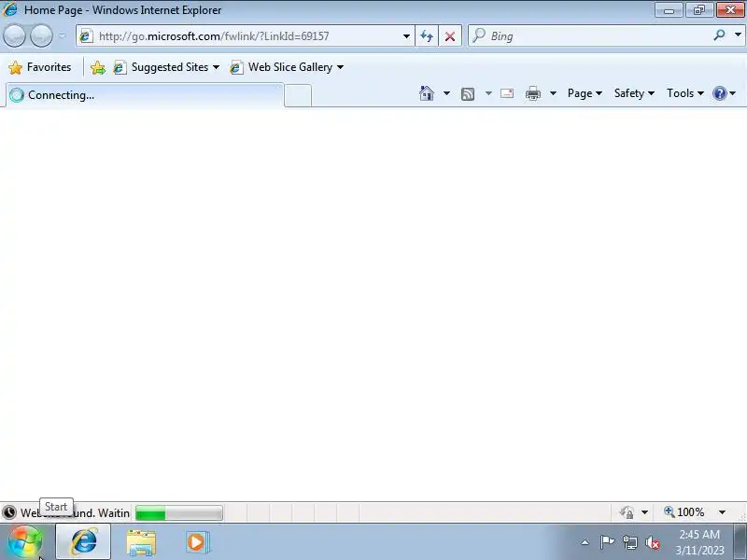Screen dimensions: 747x560
Task: Open Windows Media Player from taskbar
Action: click(197, 542)
